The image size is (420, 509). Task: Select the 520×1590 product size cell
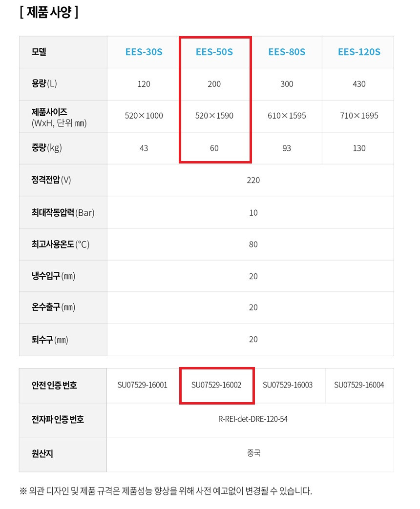click(214, 116)
